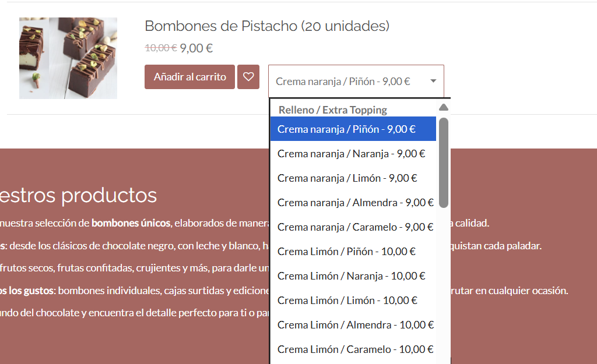This screenshot has height=364, width=597.
Task: Click the dropdown caret arrow of the variant selector
Action: click(x=433, y=81)
